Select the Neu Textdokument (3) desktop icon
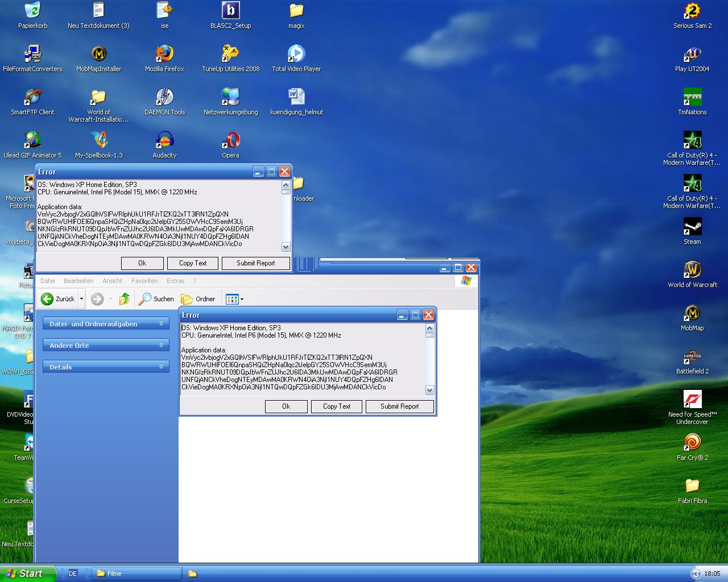Image resolution: width=728 pixels, height=582 pixels. tap(98, 15)
